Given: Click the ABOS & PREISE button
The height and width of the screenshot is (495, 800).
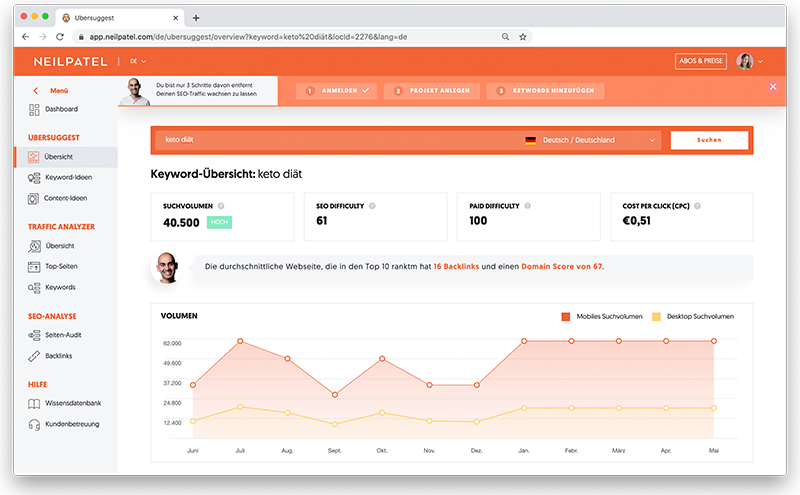Looking at the screenshot, I should point(701,61).
